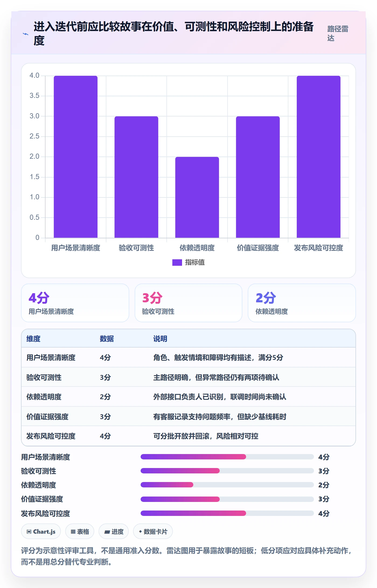Click the 依赖透明度 bar in chart
Screen dimensions: 377x588
[x=197, y=197]
